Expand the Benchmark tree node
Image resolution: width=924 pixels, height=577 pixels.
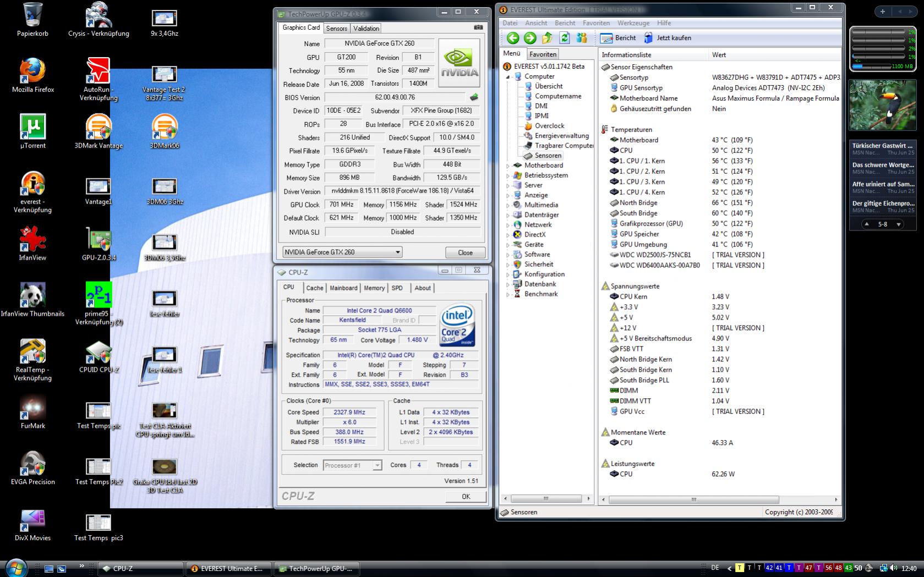508,294
